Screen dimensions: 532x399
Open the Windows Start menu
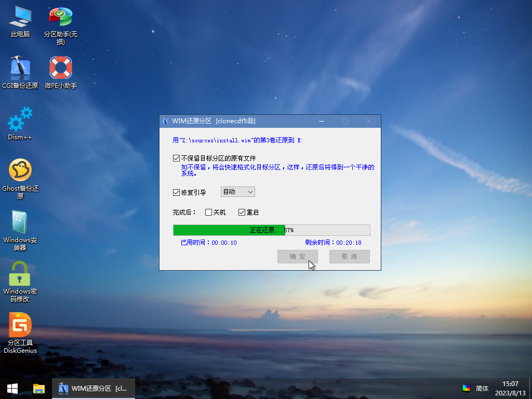pos(12,388)
